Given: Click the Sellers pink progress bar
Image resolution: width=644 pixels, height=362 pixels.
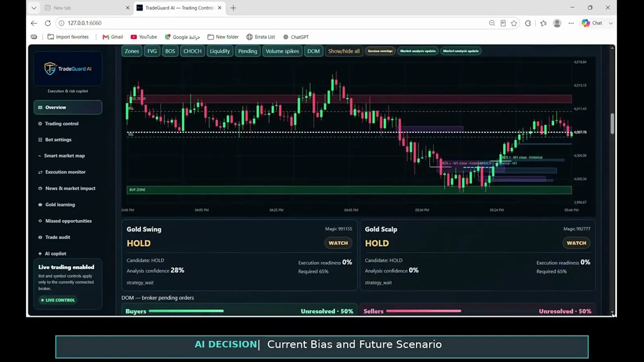Looking at the screenshot, I should [x=423, y=311].
